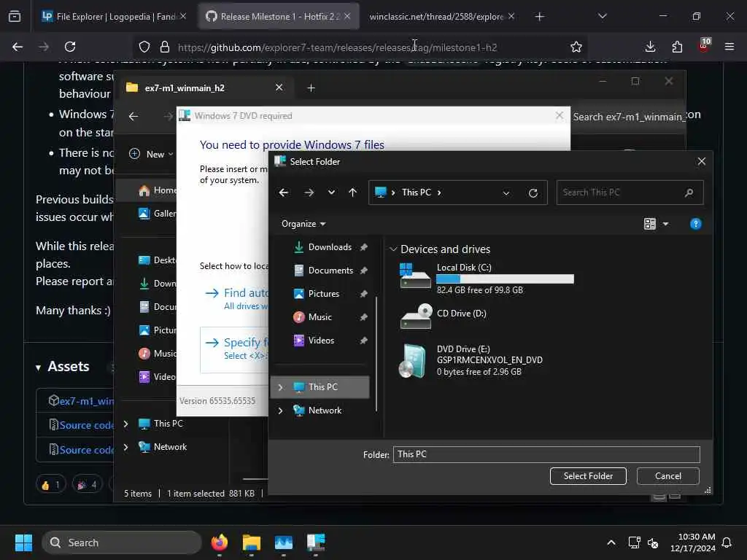Select Home in File Explorer sidebar
This screenshot has width=747, height=560.
click(x=157, y=190)
